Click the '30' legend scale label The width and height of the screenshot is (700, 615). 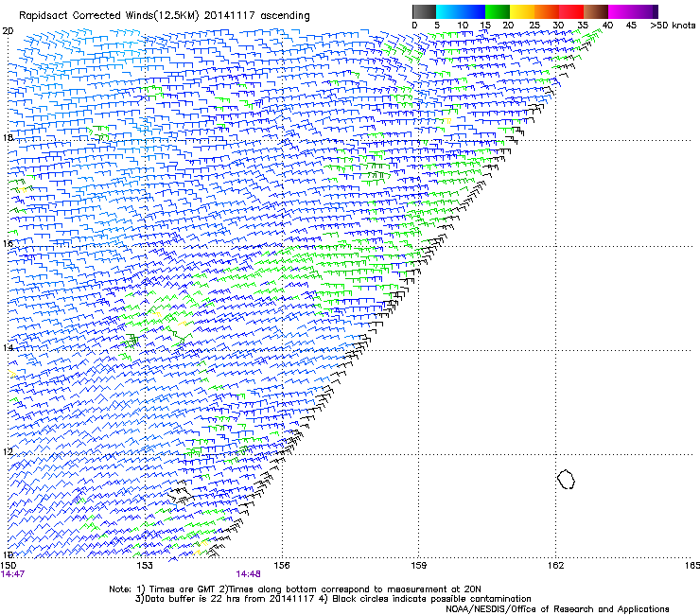558,26
